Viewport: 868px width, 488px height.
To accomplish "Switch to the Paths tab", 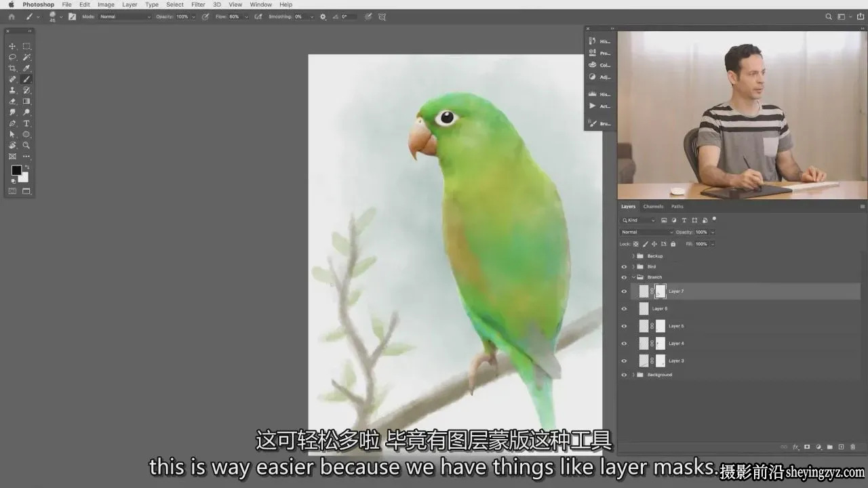I will (677, 207).
